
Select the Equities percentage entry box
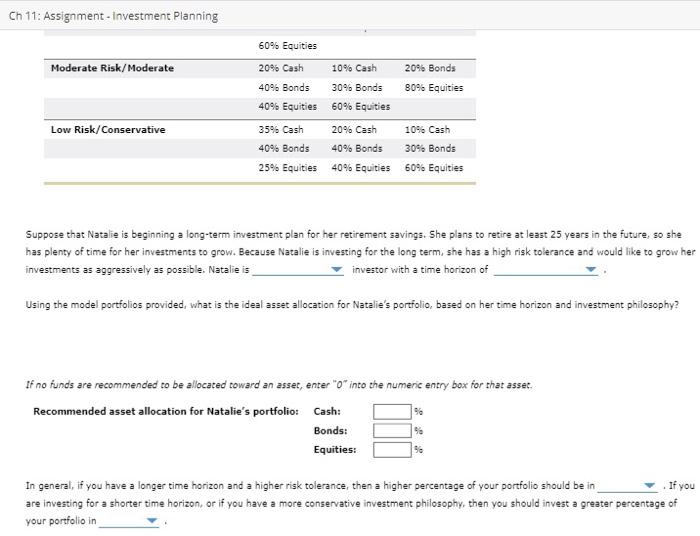[392, 449]
